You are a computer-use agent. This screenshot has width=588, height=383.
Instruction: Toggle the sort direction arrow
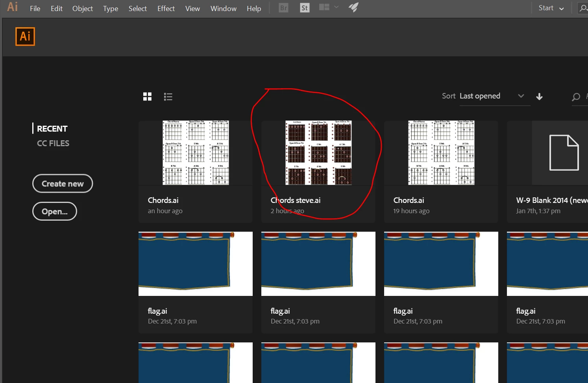(539, 97)
